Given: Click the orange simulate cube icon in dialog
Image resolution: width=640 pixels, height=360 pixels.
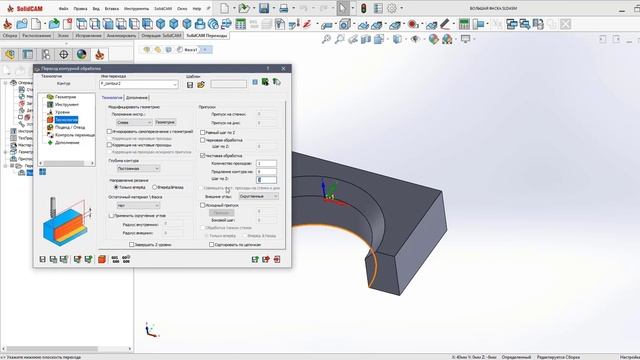Looking at the screenshot, I should [x=102, y=259].
